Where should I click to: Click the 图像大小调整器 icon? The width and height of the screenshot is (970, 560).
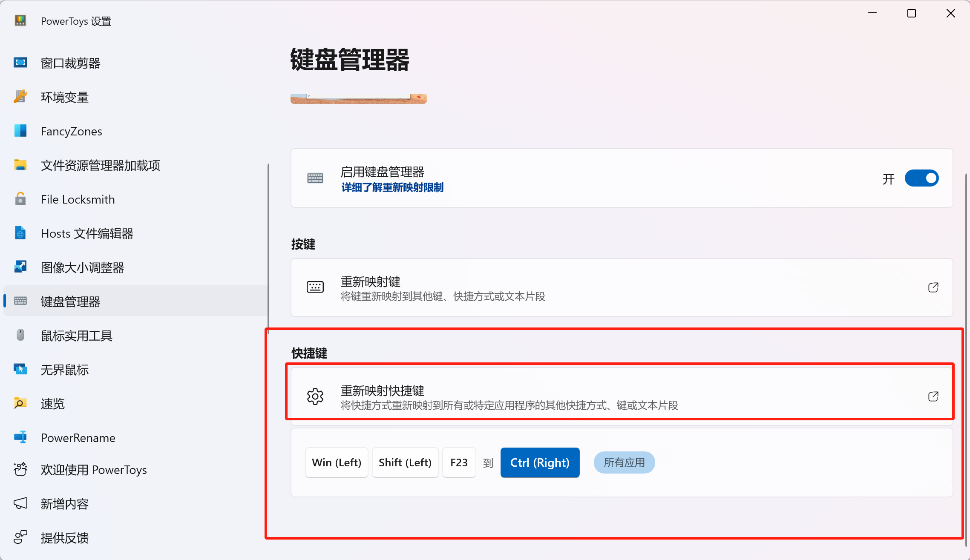20,267
